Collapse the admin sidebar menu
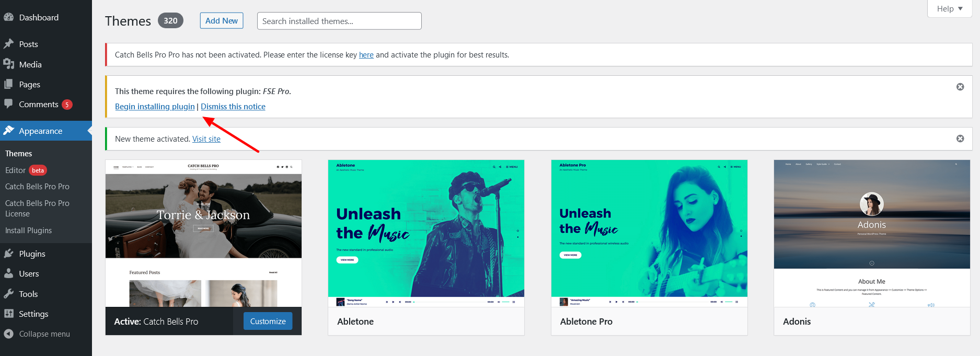 (x=37, y=334)
